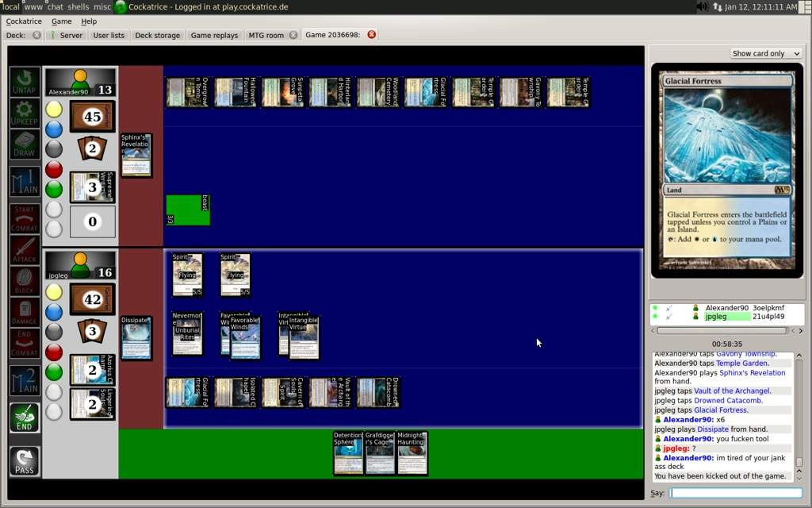Click jpgleg's red mana counter

[54, 352]
